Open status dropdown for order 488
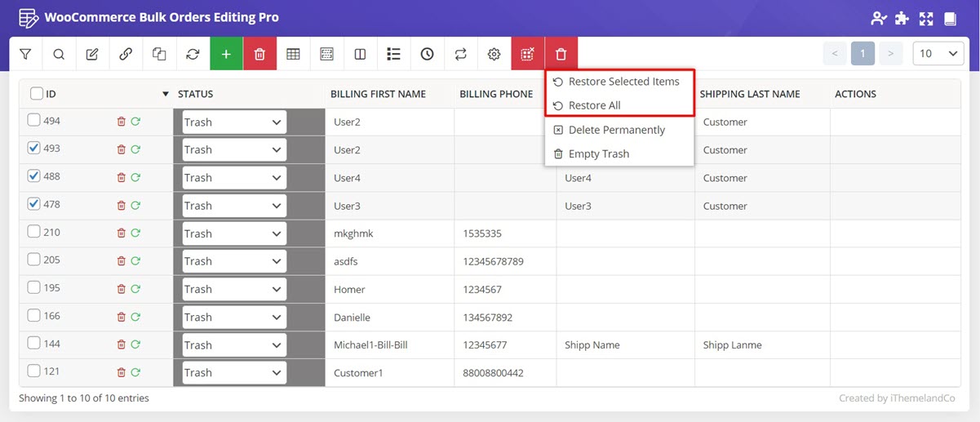 click(x=234, y=177)
